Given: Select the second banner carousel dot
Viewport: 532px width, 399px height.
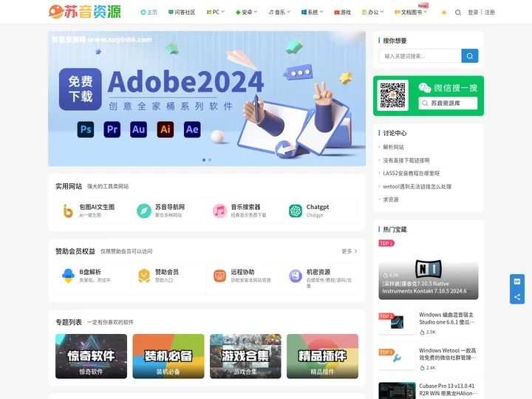Looking at the screenshot, I should click(x=210, y=160).
